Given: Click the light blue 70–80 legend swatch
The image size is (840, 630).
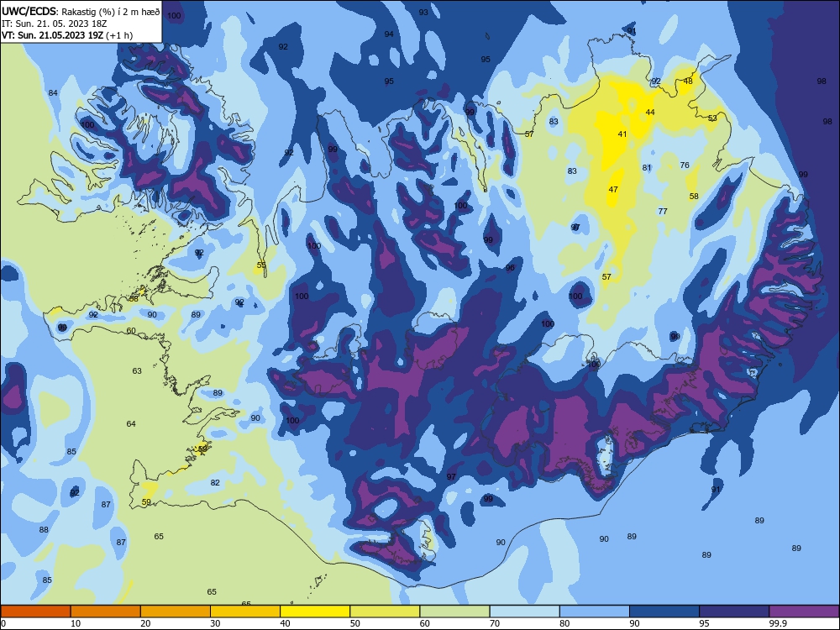Looking at the screenshot, I should point(524,612).
